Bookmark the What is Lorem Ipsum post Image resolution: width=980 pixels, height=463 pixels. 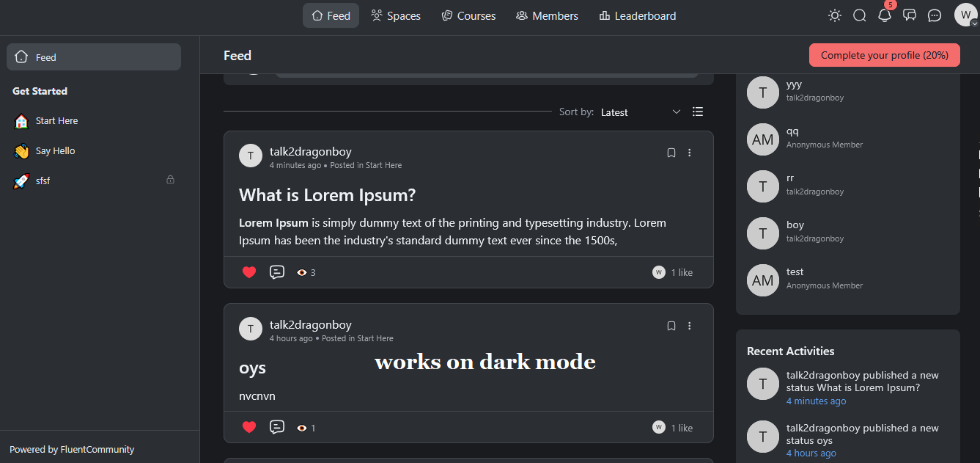(x=671, y=153)
